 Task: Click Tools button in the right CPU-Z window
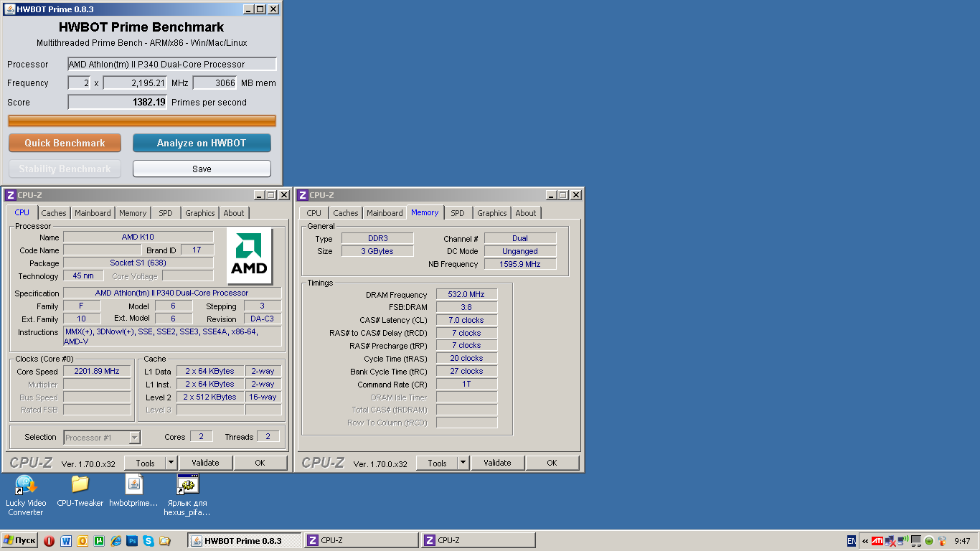pyautogui.click(x=437, y=463)
